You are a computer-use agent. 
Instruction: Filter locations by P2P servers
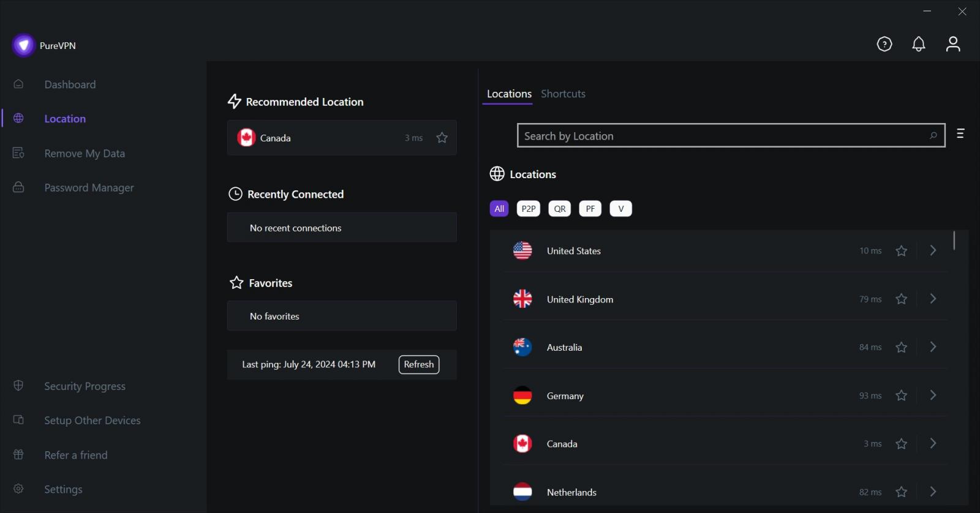pyautogui.click(x=528, y=208)
